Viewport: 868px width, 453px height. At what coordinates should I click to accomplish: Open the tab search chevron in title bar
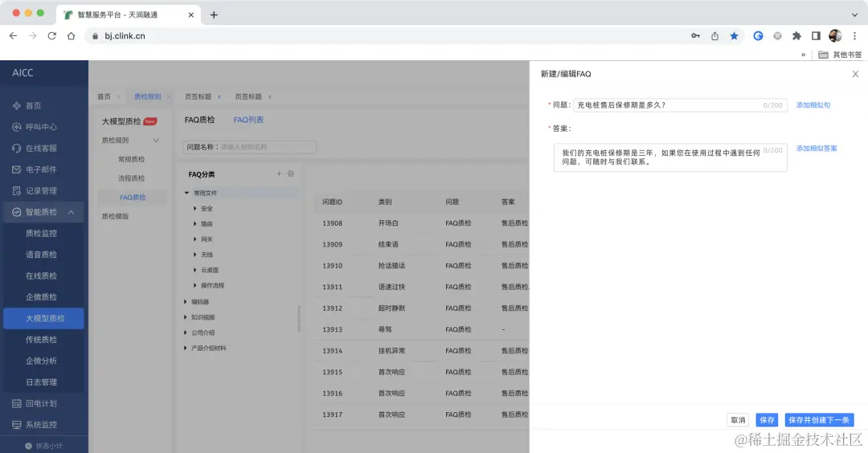(x=854, y=15)
